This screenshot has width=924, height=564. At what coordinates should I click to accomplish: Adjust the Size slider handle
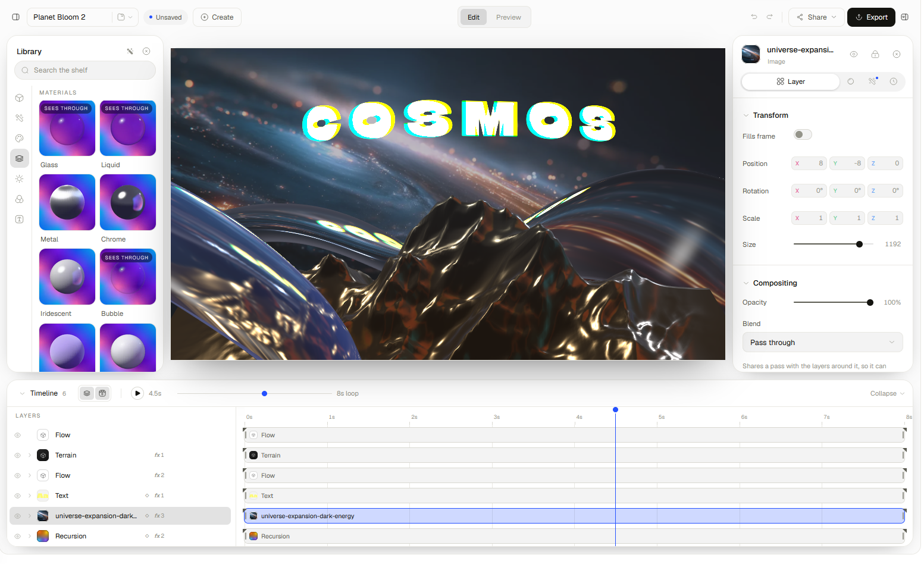(859, 245)
